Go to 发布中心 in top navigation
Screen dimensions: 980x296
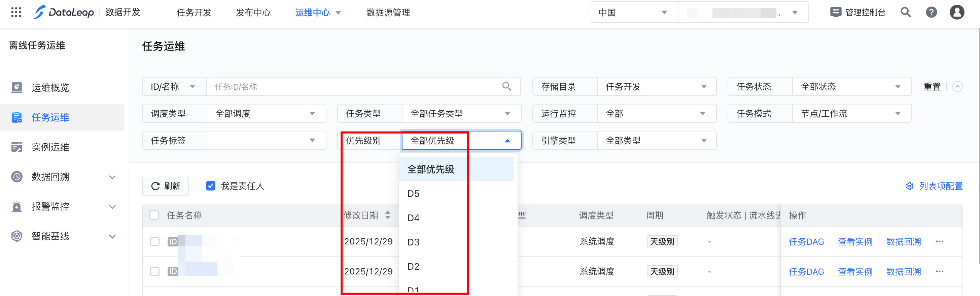253,12
